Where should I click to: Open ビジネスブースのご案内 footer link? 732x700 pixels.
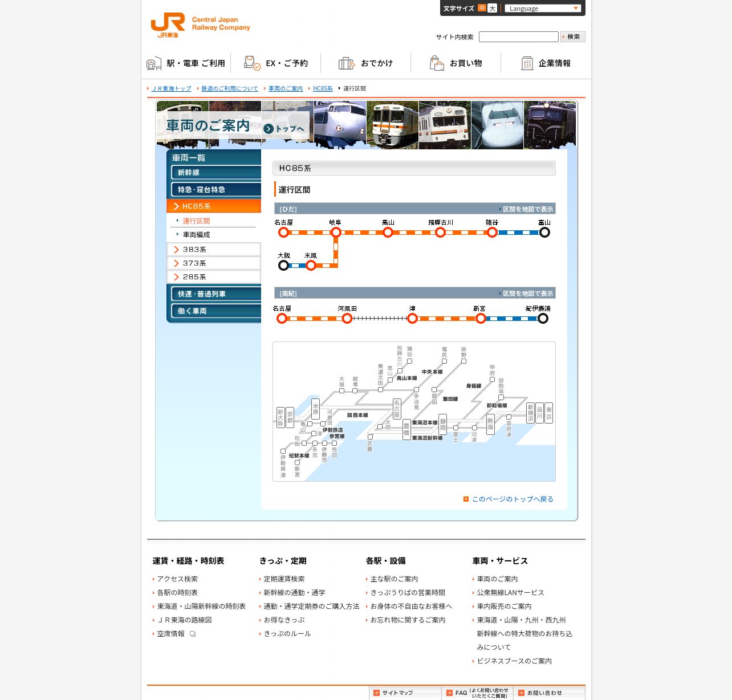pos(514,661)
